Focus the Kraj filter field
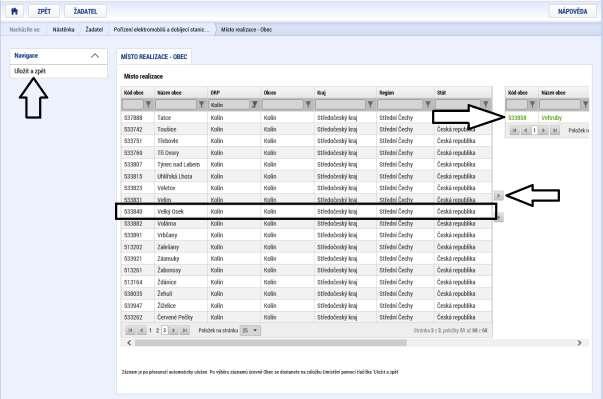603x399 pixels. coord(341,104)
